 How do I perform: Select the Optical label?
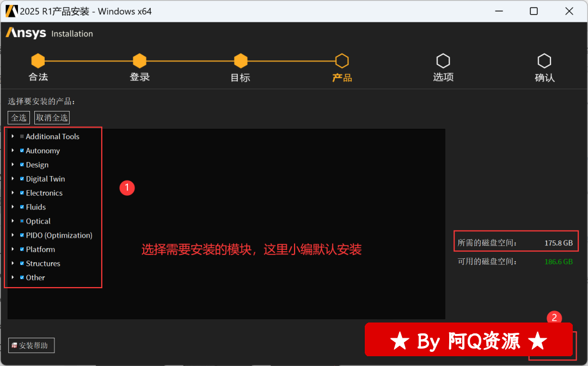(38, 221)
